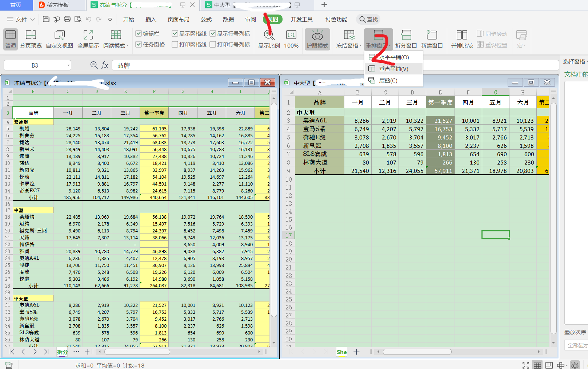Click the full screen icon in status bar
The height and width of the screenshot is (369, 588).
526,365
